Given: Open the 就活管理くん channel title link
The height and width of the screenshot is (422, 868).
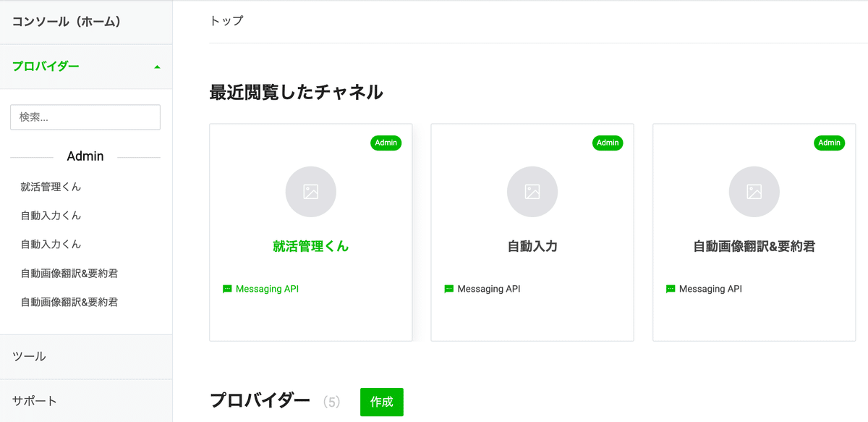Looking at the screenshot, I should (x=311, y=246).
